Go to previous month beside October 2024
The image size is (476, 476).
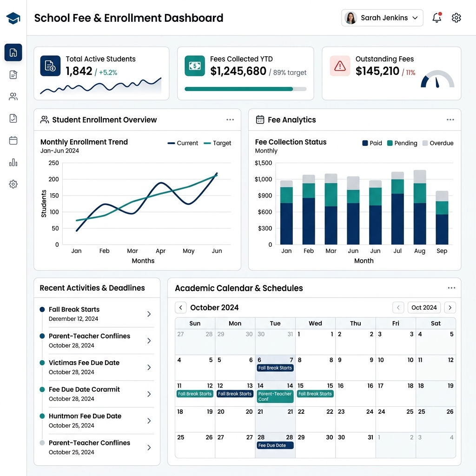tap(181, 308)
